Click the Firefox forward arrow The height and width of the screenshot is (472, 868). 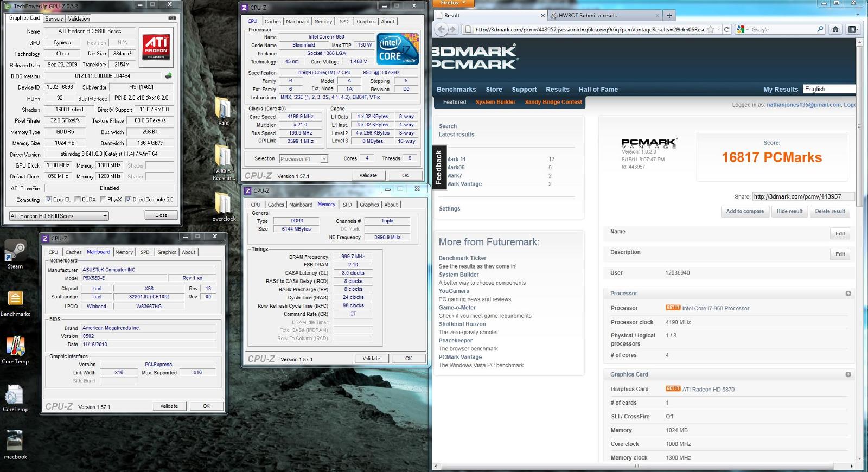[454, 29]
